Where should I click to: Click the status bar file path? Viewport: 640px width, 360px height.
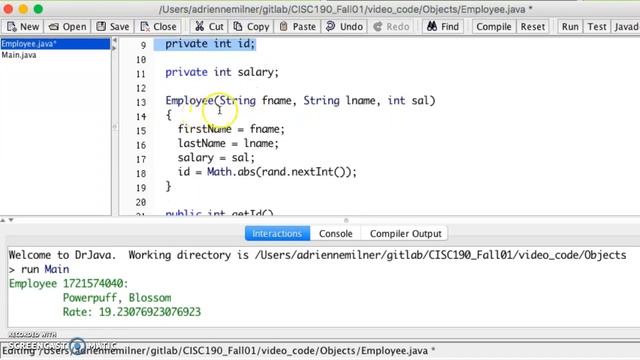[x=218, y=351]
